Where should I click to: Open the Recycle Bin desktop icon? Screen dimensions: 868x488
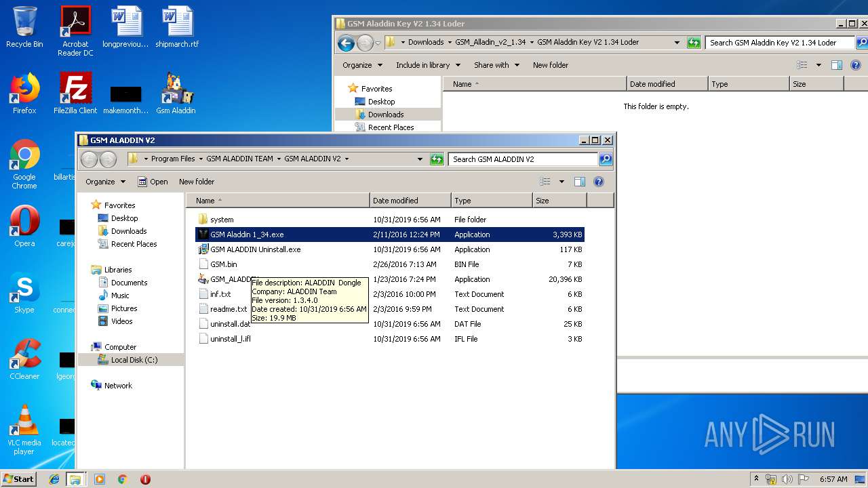point(24,28)
